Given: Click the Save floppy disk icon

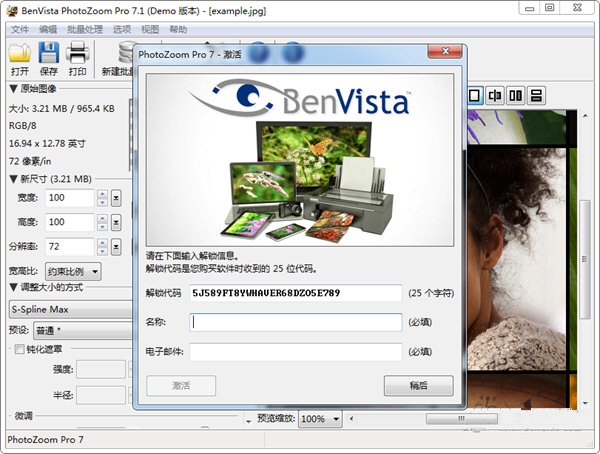Looking at the screenshot, I should [49, 52].
